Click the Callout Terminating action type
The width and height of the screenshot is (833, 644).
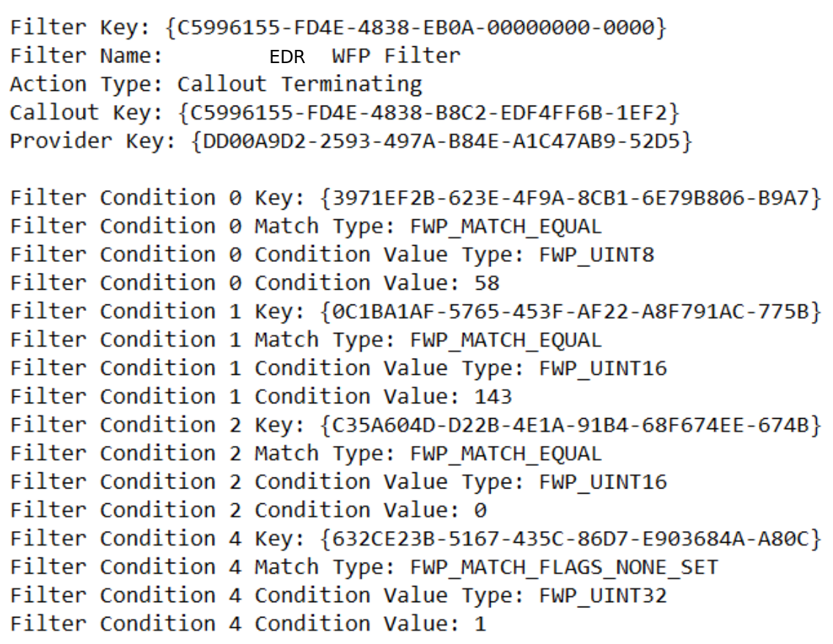[x=299, y=84]
